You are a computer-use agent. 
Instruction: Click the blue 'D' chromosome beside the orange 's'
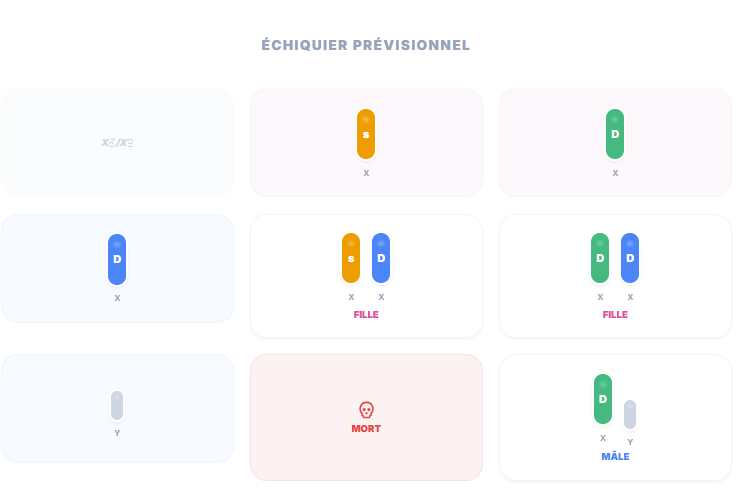(x=381, y=258)
